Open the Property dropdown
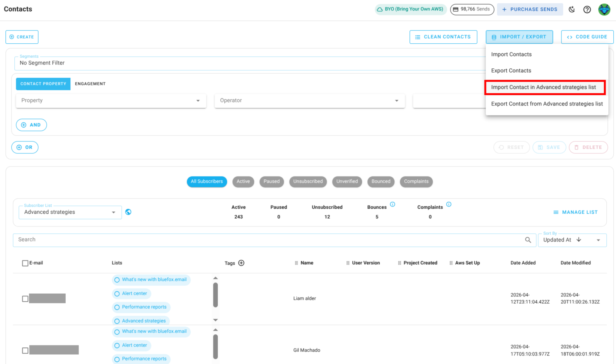The height and width of the screenshot is (364, 616). click(x=111, y=100)
